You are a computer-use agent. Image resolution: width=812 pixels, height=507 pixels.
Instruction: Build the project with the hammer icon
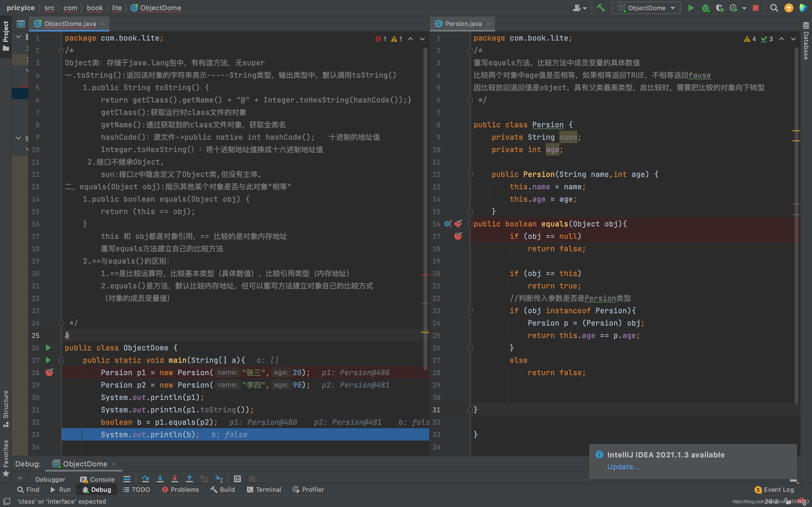tap(600, 7)
